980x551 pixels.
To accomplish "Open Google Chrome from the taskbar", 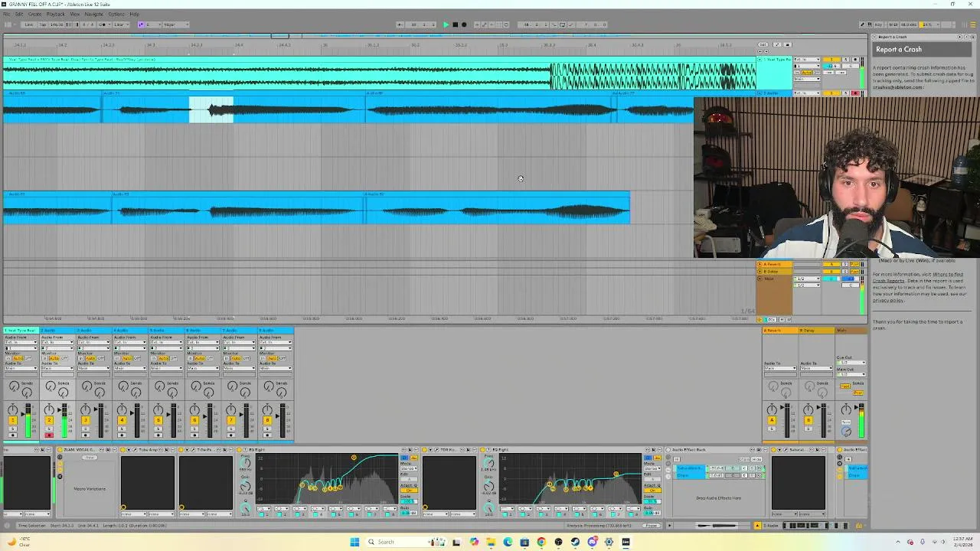I will point(541,542).
